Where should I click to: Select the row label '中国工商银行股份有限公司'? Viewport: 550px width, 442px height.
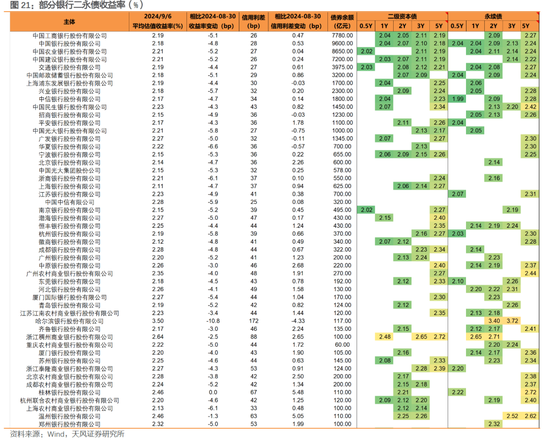coord(69,36)
